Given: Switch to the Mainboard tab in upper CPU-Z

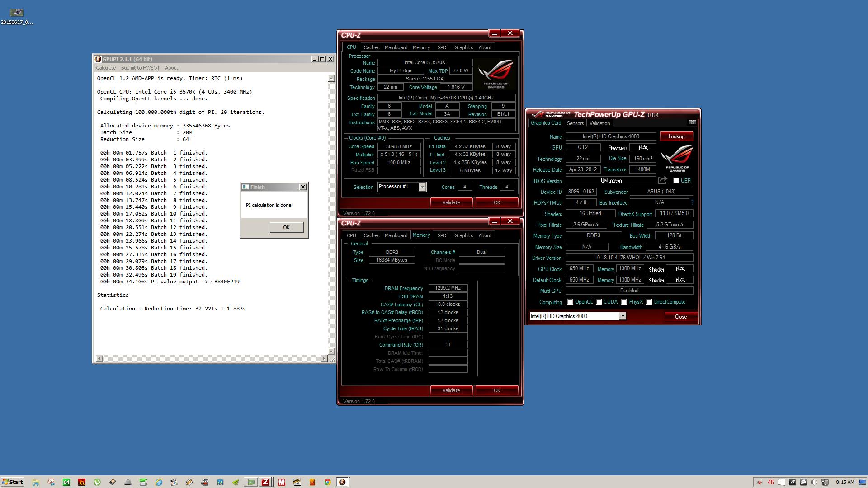Looking at the screenshot, I should [x=396, y=47].
